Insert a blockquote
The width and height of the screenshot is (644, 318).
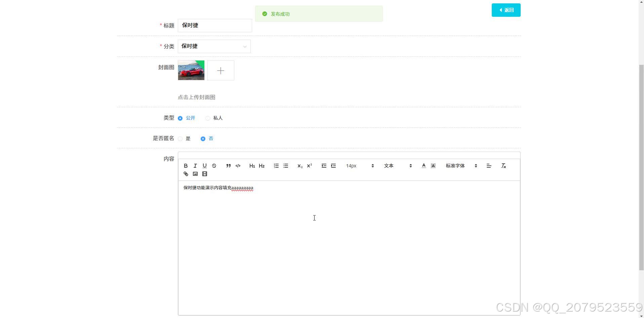229,166
